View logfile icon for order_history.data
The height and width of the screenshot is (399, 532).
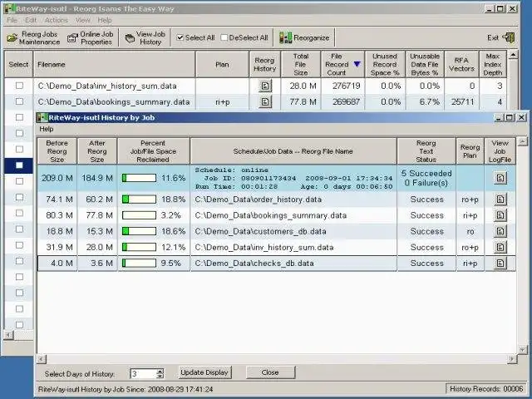pos(500,199)
